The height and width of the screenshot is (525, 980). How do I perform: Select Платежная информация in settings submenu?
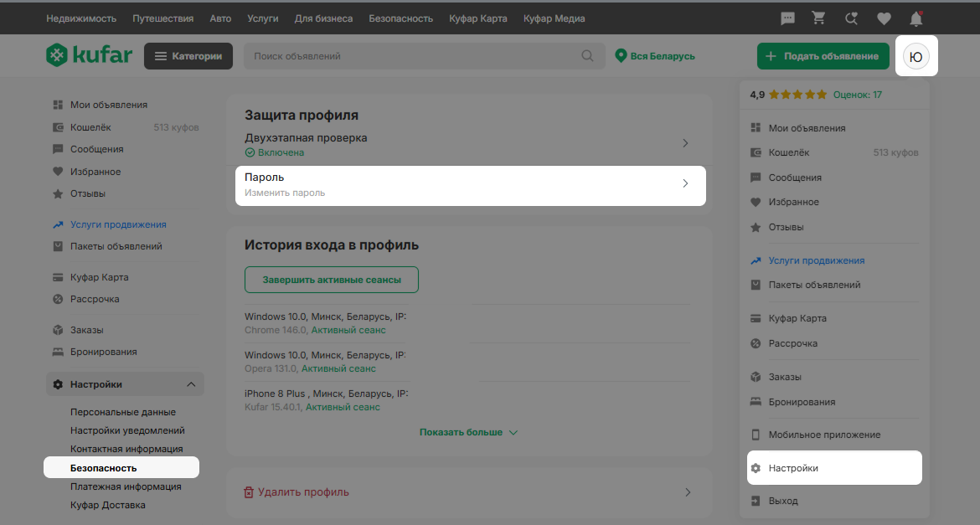(126, 486)
